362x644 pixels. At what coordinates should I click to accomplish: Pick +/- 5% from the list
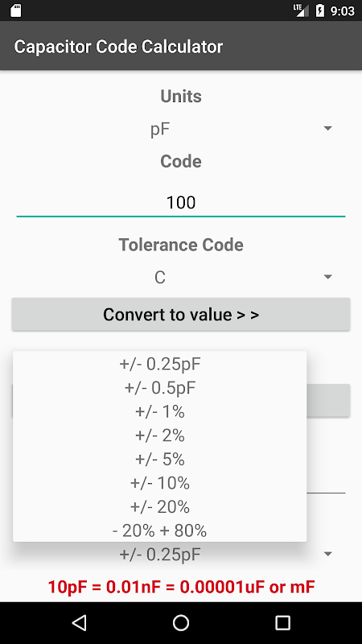pyautogui.click(x=159, y=459)
